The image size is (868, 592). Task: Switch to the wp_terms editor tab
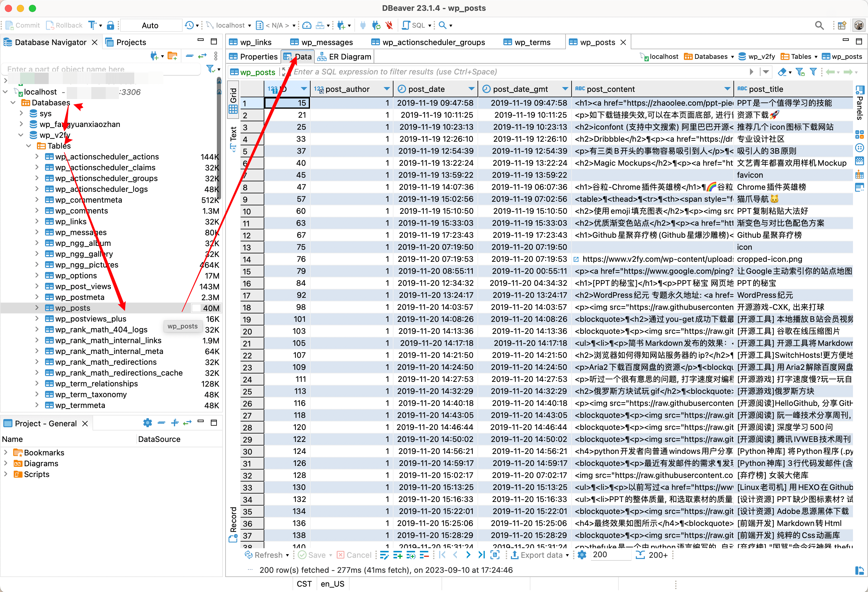527,42
